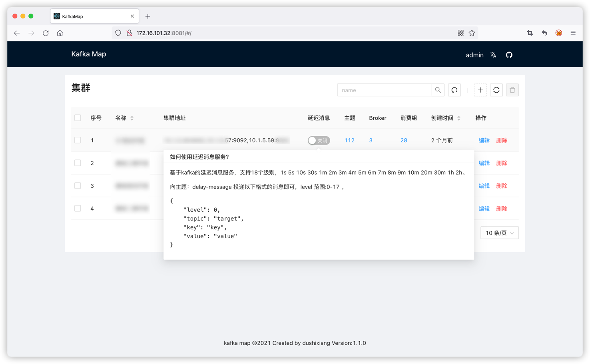Open the 10 条/页 page size dropdown
Viewport: 590px width, 364px height.
[499, 233]
